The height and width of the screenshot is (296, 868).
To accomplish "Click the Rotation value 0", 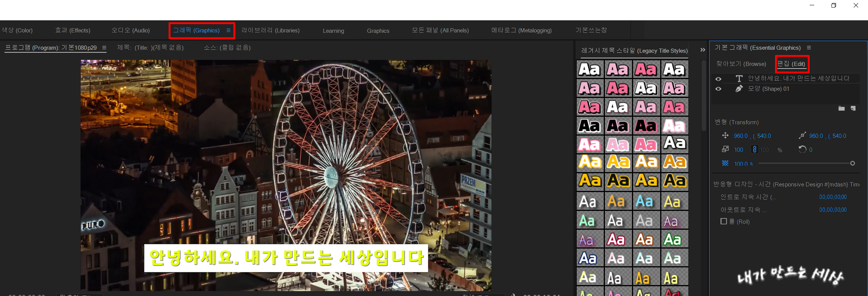I will (811, 150).
